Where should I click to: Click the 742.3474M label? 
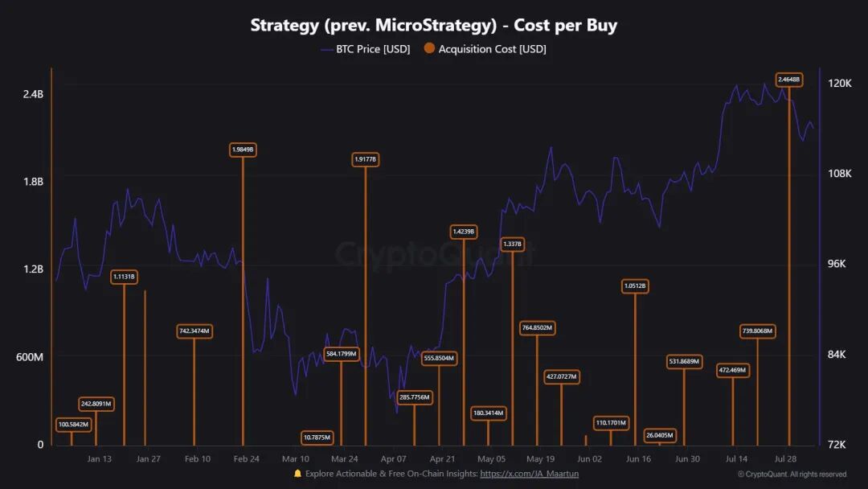coord(194,331)
